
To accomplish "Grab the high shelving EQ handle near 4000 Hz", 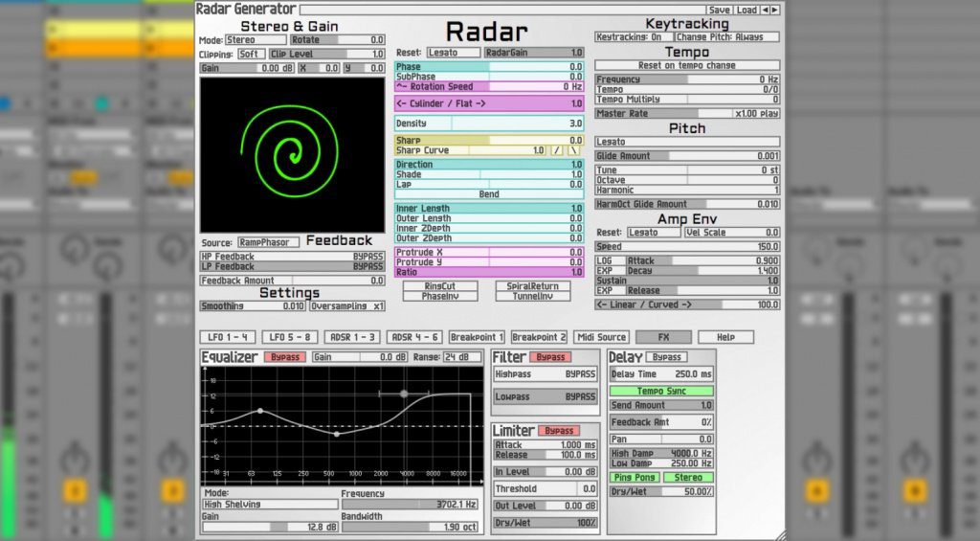I will tap(405, 394).
